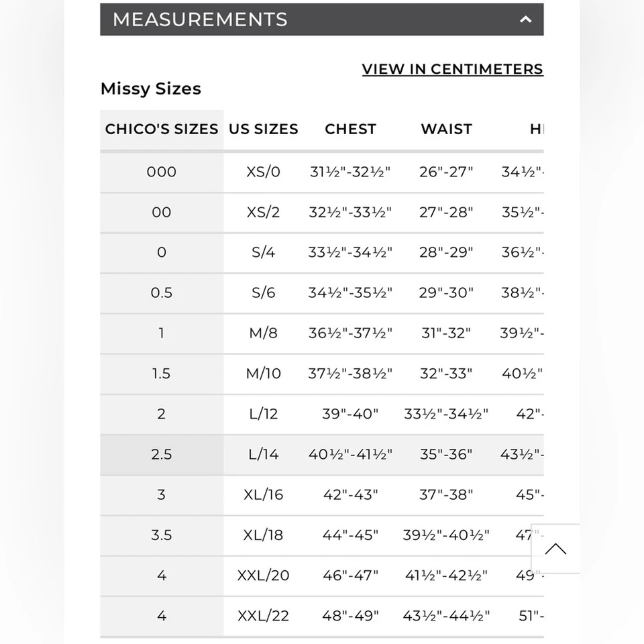
Task: Select the XL/16 US size cell
Action: [263, 494]
